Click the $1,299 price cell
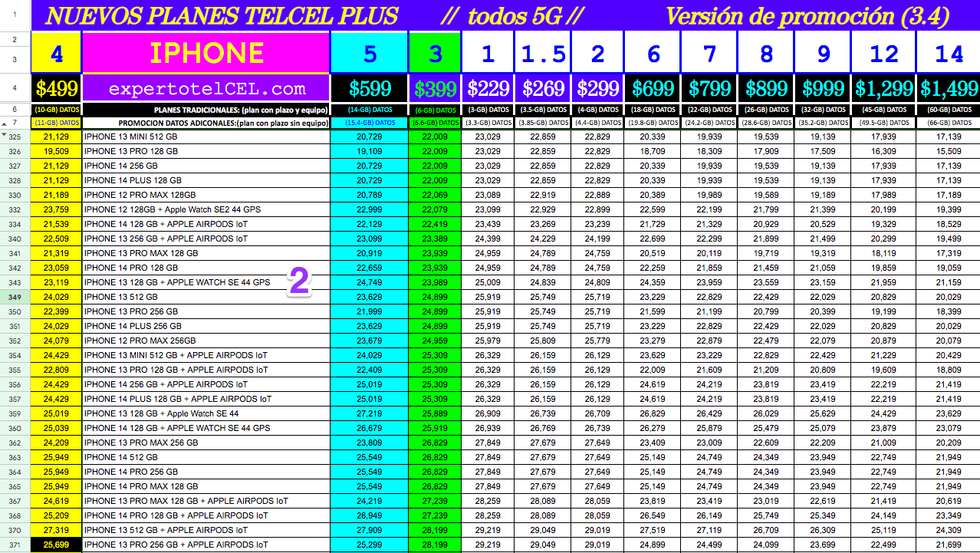Viewport: 980px width, 553px height. tap(884, 89)
